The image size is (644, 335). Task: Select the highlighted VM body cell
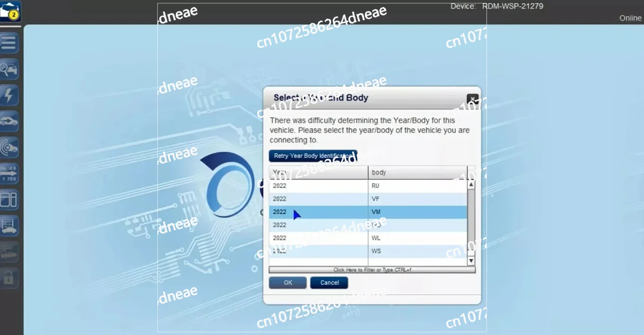click(418, 212)
